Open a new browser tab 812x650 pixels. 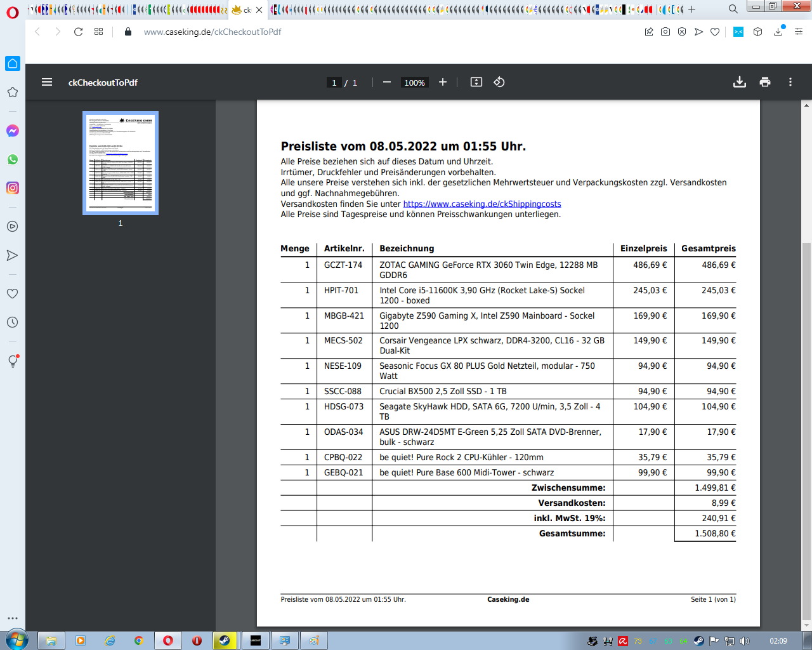point(692,10)
